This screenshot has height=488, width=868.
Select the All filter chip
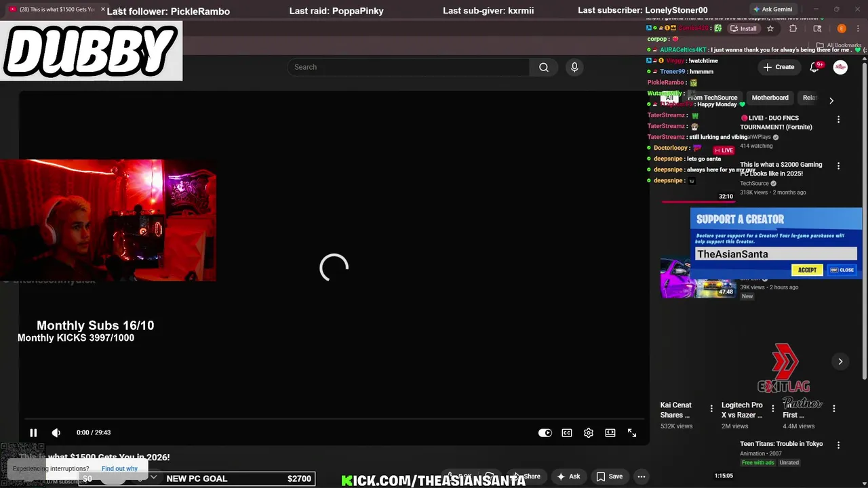pyautogui.click(x=669, y=98)
